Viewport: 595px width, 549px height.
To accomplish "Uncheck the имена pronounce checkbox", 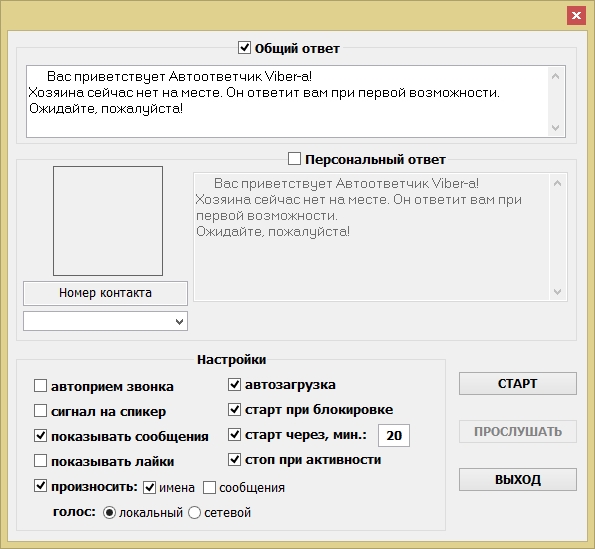I will [150, 488].
